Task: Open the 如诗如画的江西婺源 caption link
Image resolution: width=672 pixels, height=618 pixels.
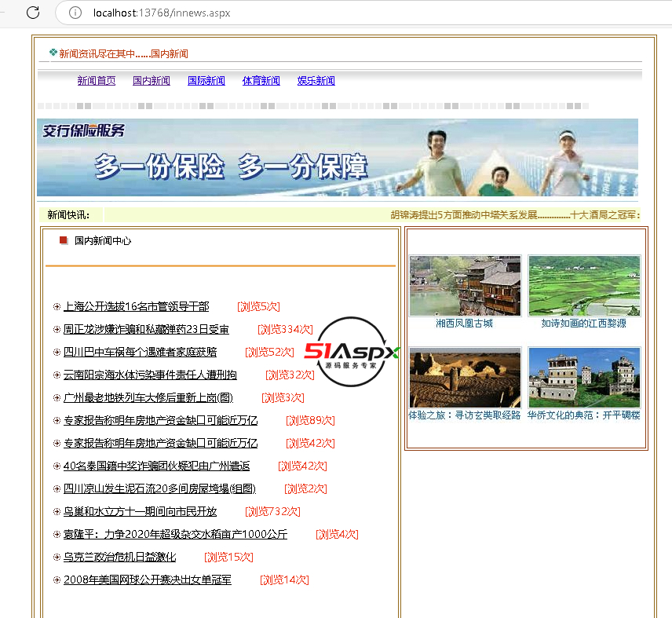Action: pos(584,324)
